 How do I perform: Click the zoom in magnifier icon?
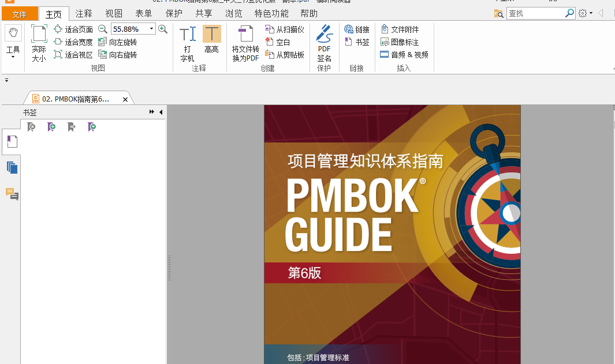[163, 29]
